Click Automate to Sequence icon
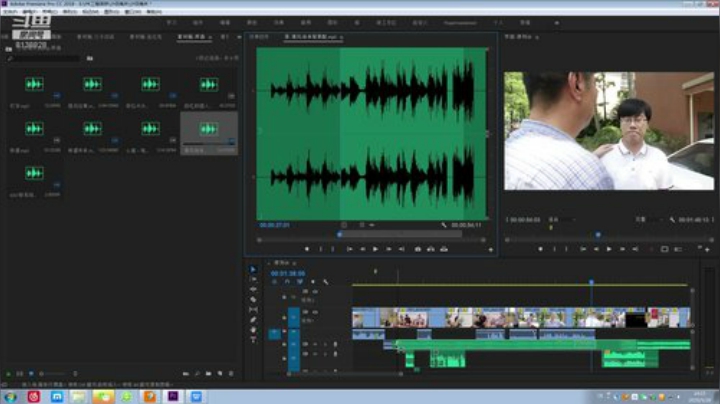 point(186,374)
